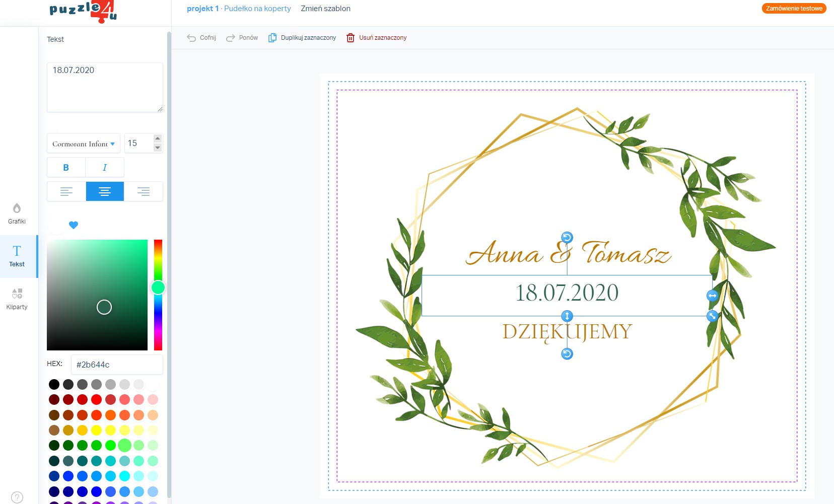Select the dark red color swatch
The width and height of the screenshot is (834, 504).
tap(54, 400)
